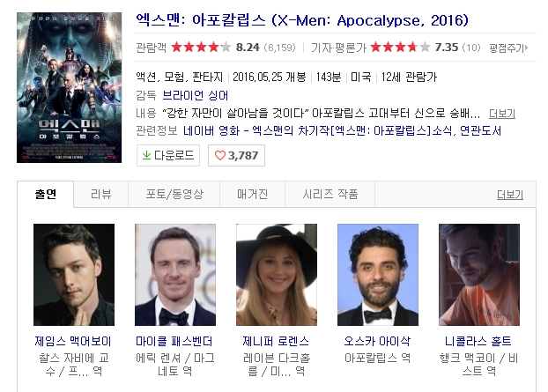This screenshot has height=392, width=548.
Task: Expand plot summary with 더보기 link
Action: coord(502,114)
